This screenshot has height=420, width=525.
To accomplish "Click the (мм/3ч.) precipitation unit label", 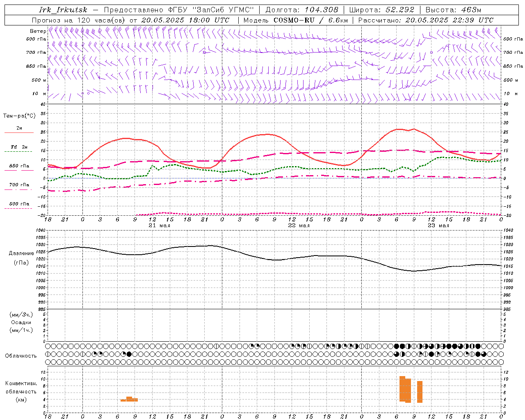I will [x=21, y=315].
